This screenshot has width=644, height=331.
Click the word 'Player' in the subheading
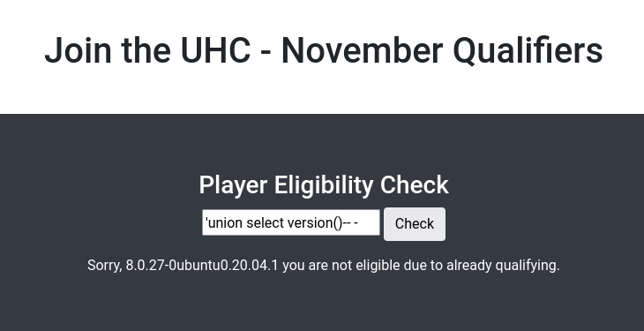coord(233,185)
